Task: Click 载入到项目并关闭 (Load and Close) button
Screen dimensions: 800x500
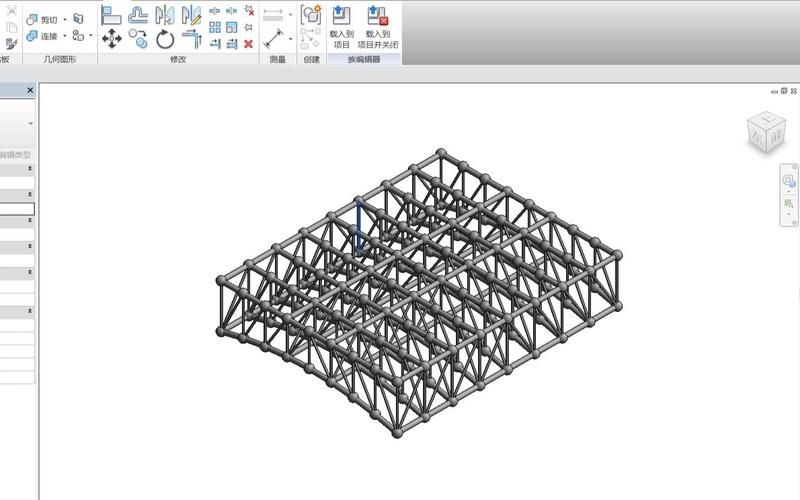Action: 377,27
